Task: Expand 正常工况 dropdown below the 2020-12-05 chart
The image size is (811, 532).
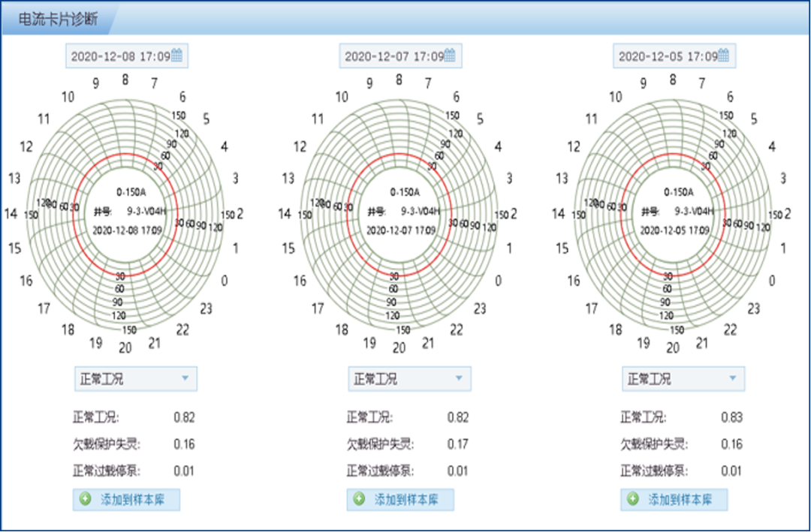Action: (733, 379)
